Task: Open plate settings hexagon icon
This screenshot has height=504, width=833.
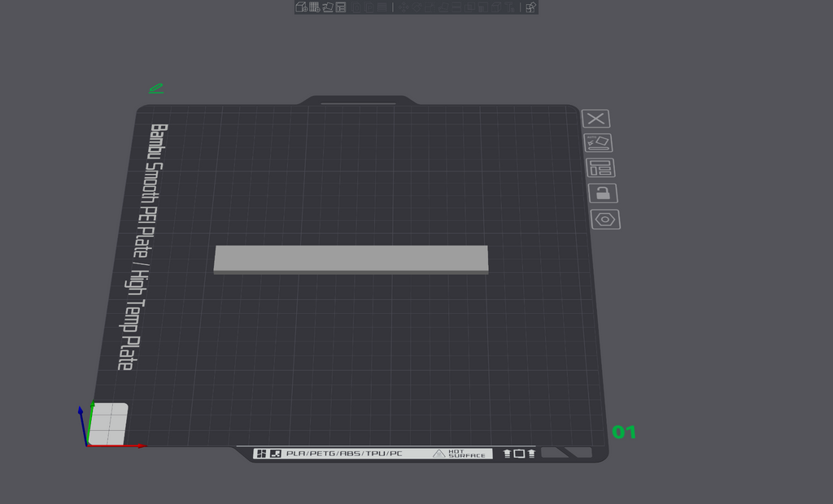Action: coord(605,219)
